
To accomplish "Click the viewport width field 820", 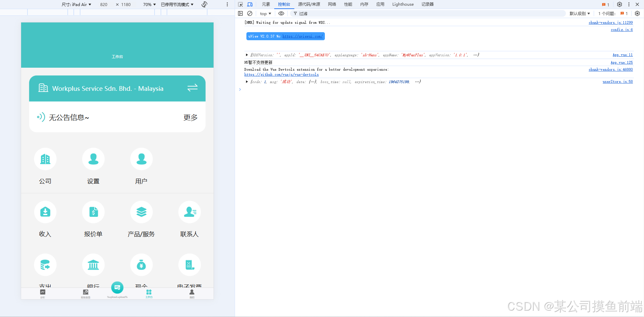I will tap(104, 4).
